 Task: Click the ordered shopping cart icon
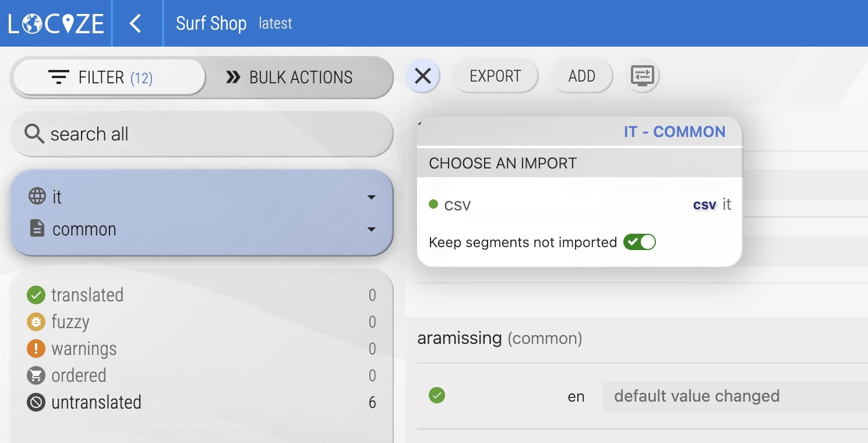click(36, 375)
